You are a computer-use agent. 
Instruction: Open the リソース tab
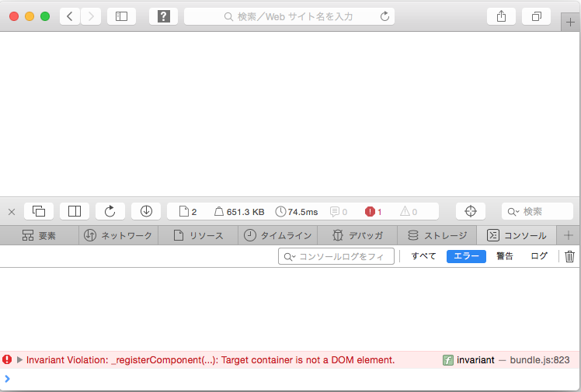[x=198, y=235]
